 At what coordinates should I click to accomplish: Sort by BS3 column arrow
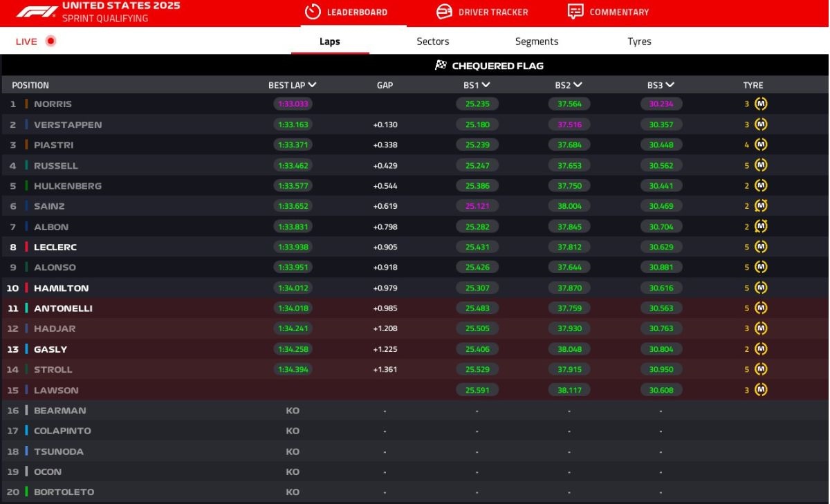pyautogui.click(x=670, y=85)
